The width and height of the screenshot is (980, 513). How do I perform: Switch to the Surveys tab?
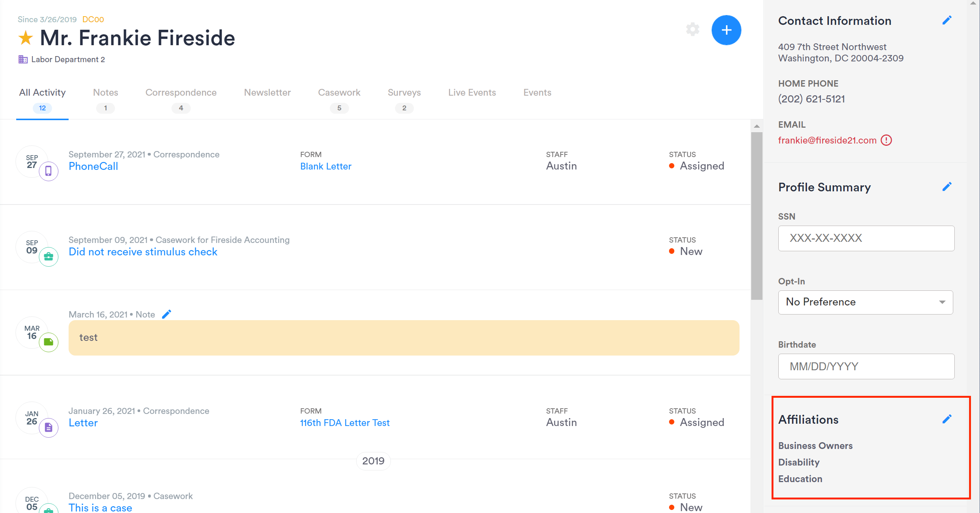coord(404,92)
